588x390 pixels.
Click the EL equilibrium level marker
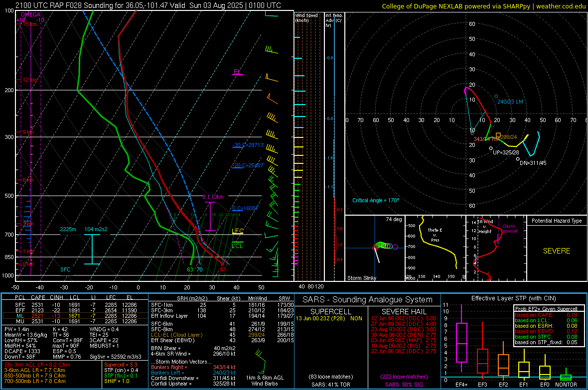[x=237, y=72]
